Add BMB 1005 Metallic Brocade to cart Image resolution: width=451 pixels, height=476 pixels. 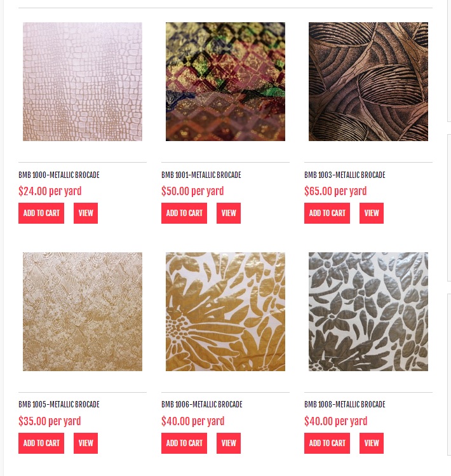tap(41, 443)
